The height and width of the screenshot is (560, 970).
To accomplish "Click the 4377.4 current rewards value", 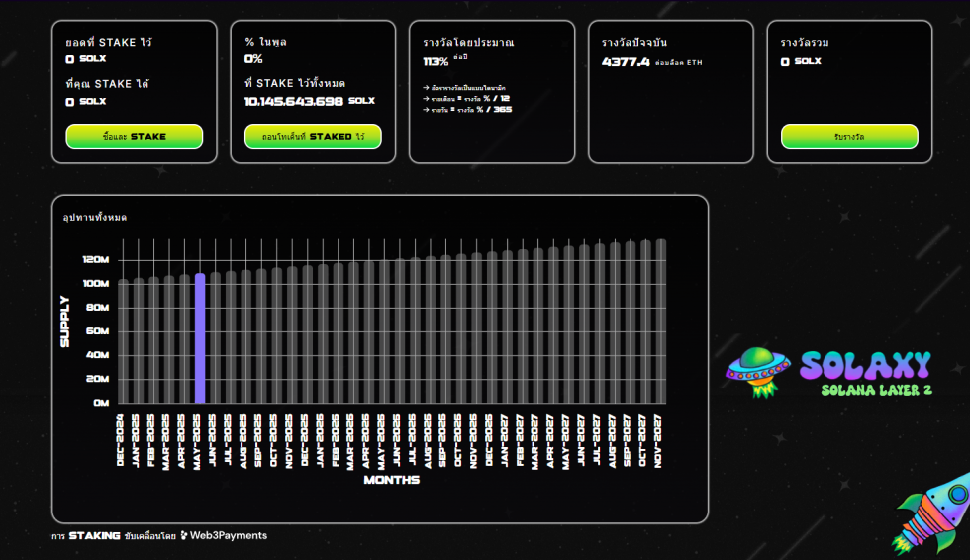I will [626, 62].
